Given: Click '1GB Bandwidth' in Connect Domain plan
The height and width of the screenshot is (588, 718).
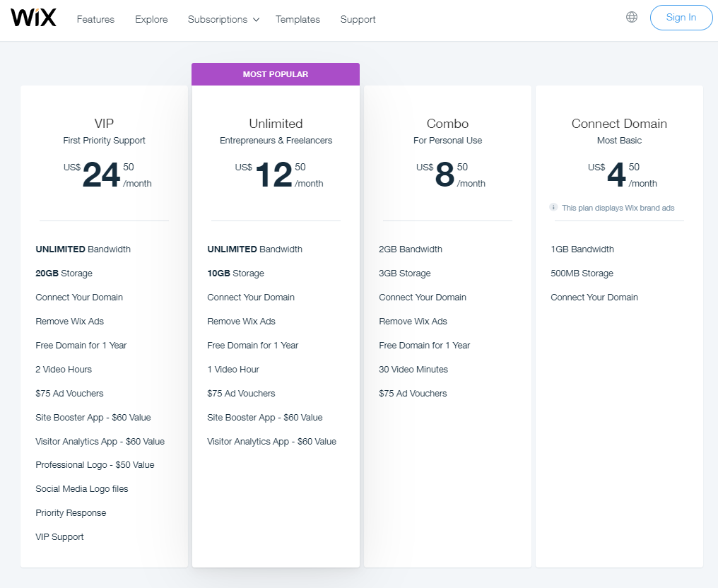Looking at the screenshot, I should click(582, 249).
